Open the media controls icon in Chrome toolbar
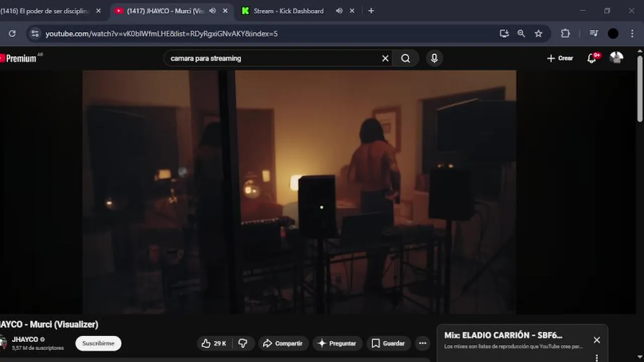The image size is (644, 362). 594,34
